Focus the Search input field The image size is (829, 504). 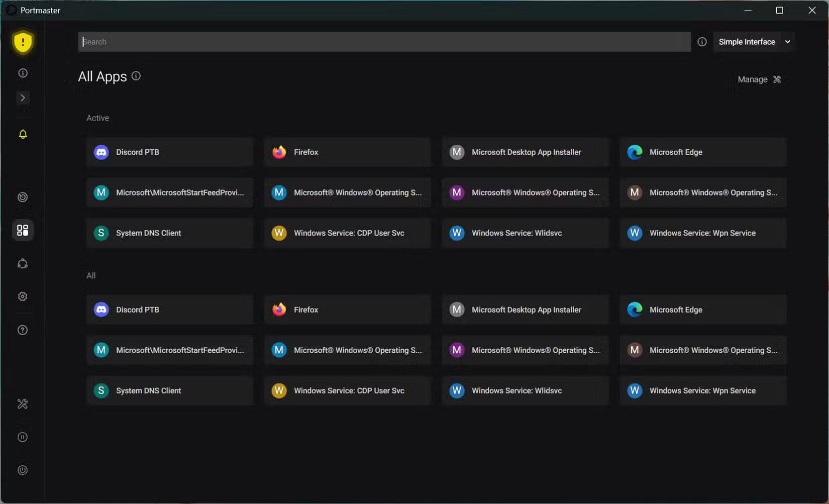click(384, 42)
